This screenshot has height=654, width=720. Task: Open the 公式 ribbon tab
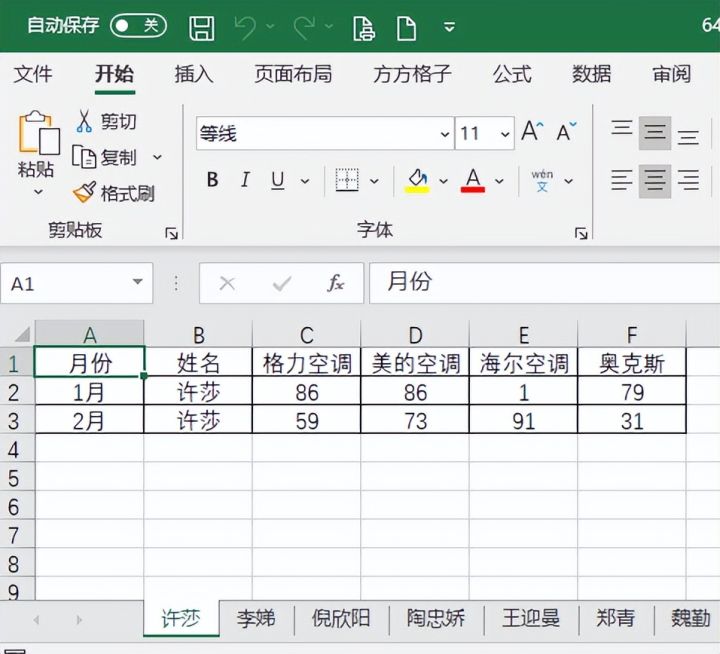pos(512,74)
